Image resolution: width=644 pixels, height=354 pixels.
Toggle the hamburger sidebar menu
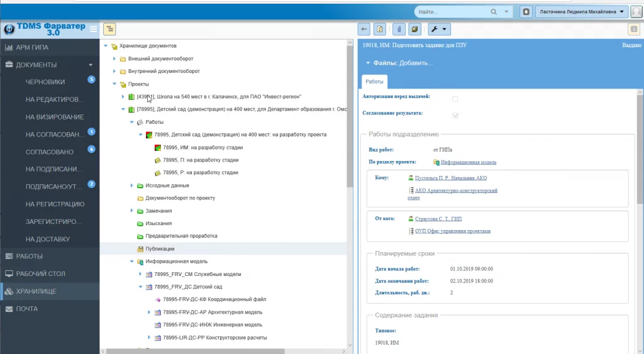click(94, 29)
